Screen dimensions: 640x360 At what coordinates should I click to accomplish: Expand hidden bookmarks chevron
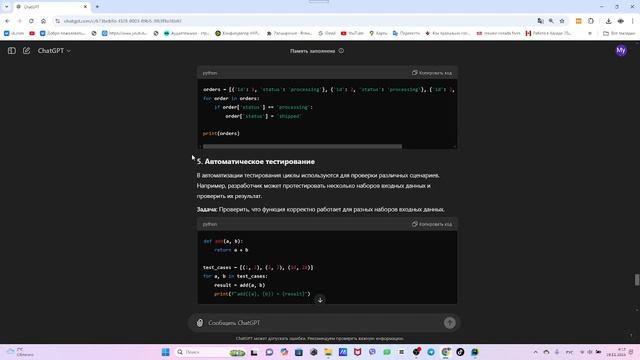click(590, 33)
